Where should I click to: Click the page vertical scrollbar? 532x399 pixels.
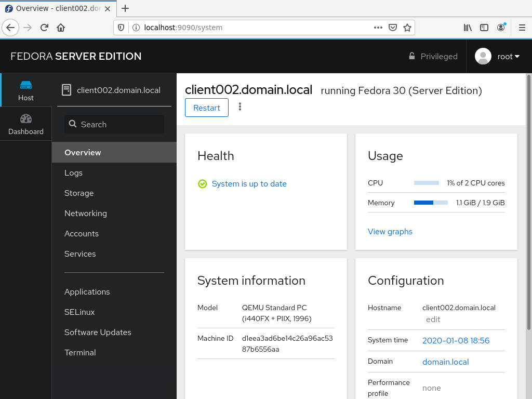pos(528,202)
